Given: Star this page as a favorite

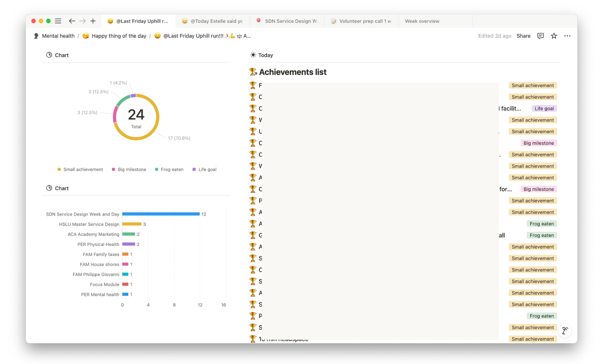Looking at the screenshot, I should click(x=554, y=36).
